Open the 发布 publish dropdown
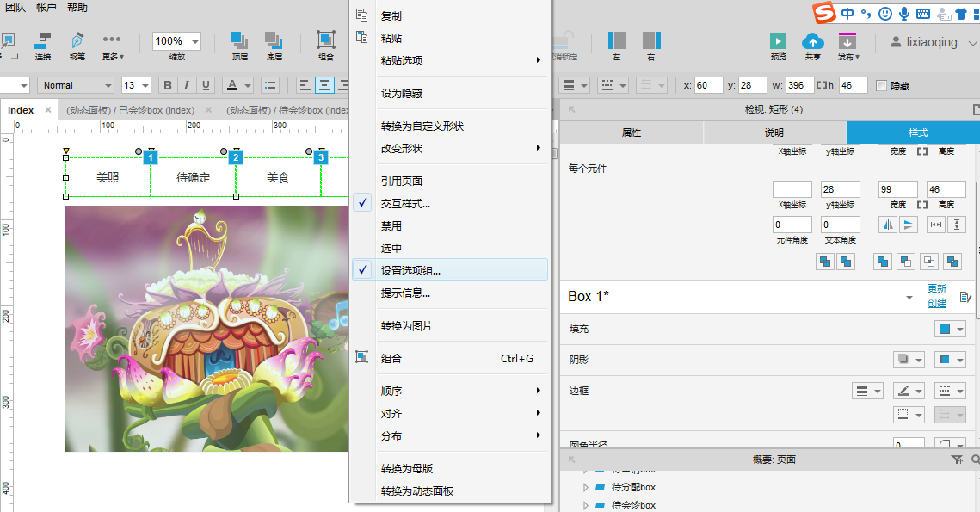The width and height of the screenshot is (980, 512). [848, 46]
